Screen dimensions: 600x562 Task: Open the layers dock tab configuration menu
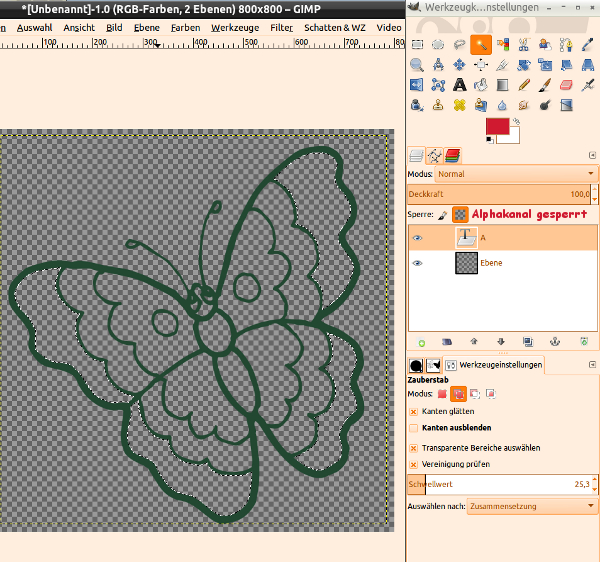coord(592,155)
